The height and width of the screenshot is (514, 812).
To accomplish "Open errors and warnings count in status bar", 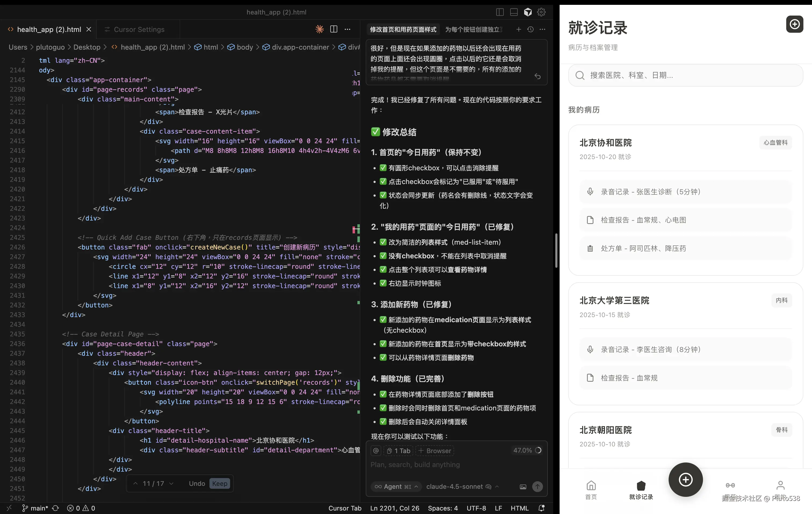I will coord(81,508).
